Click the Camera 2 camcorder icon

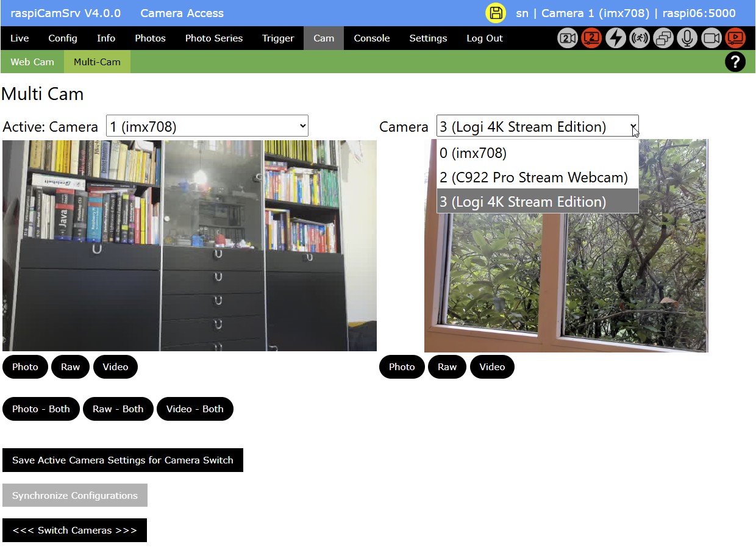(567, 38)
